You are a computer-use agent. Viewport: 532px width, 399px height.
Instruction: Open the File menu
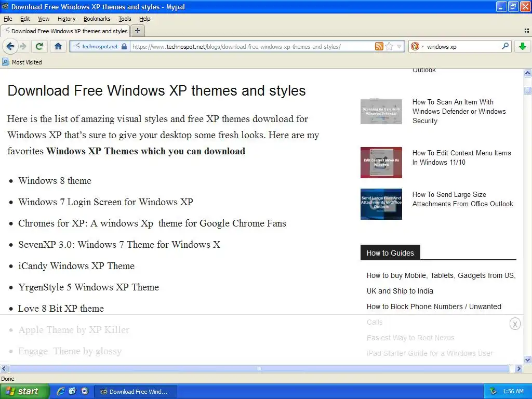8,19
